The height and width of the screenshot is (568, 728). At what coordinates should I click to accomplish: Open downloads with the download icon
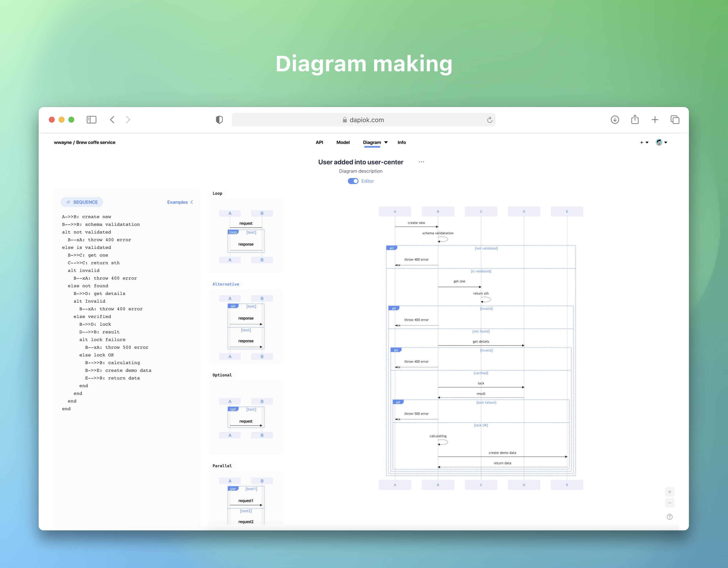(615, 120)
